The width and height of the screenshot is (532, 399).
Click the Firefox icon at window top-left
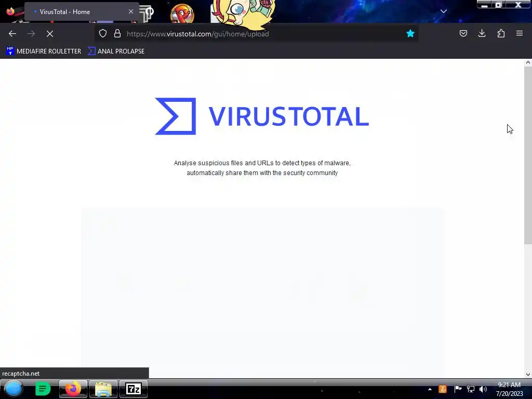[x=10, y=11]
